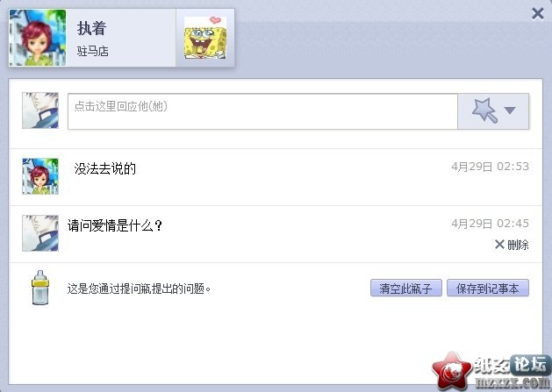The width and height of the screenshot is (552, 392).
Task: Expand the dropdown arrow beside the wand
Action: click(x=510, y=110)
